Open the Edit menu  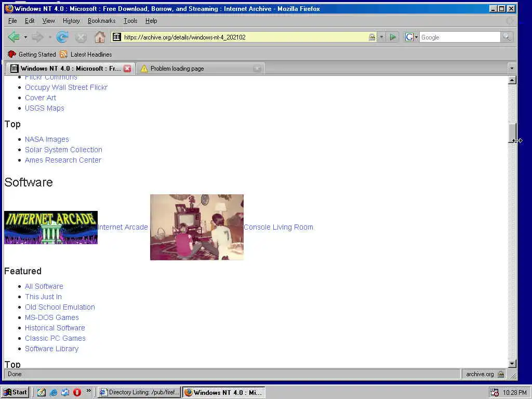30,21
